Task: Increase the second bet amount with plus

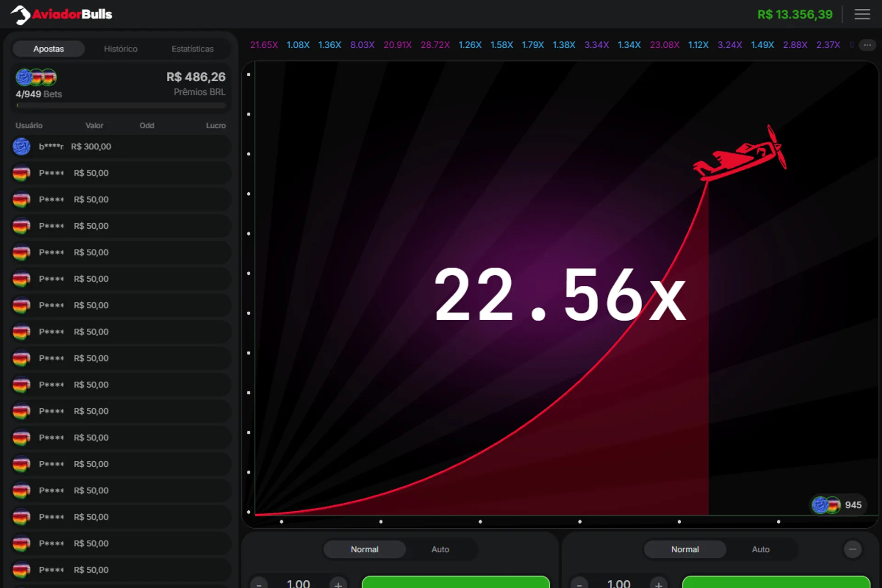Action: coord(658,584)
